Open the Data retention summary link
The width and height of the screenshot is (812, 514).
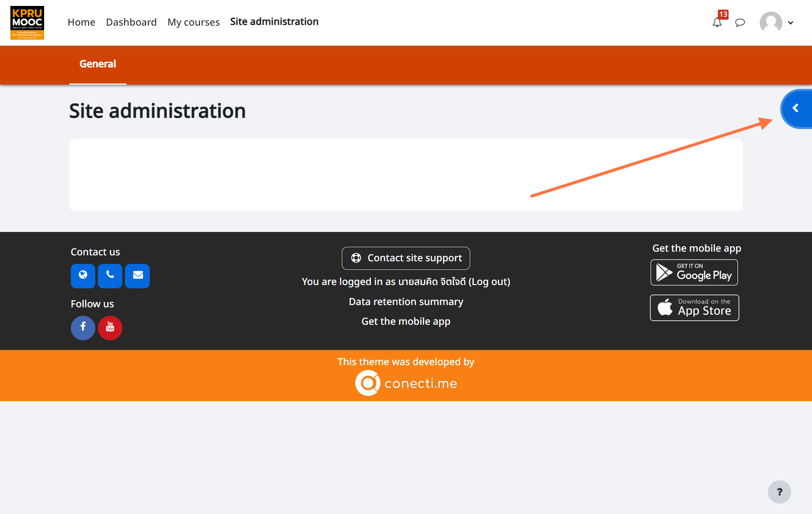click(x=406, y=302)
